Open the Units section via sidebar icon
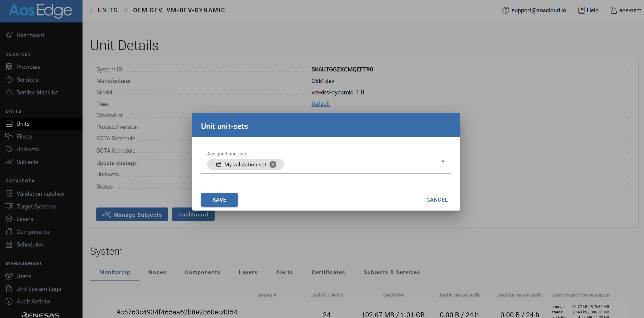 (9, 124)
